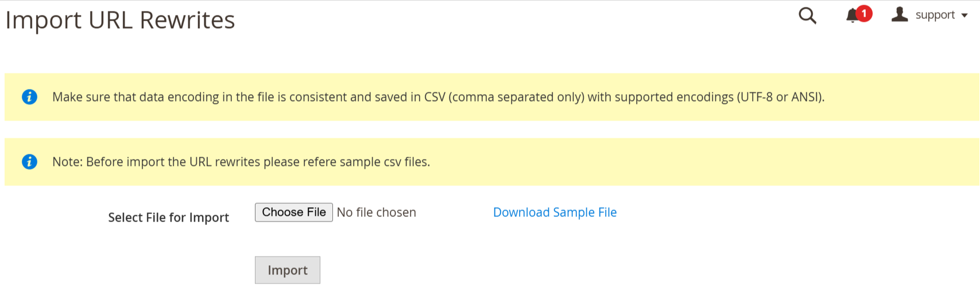Viewport: 980px width, 291px height.
Task: Click the "Select File for Import" label
Action: coord(168,218)
